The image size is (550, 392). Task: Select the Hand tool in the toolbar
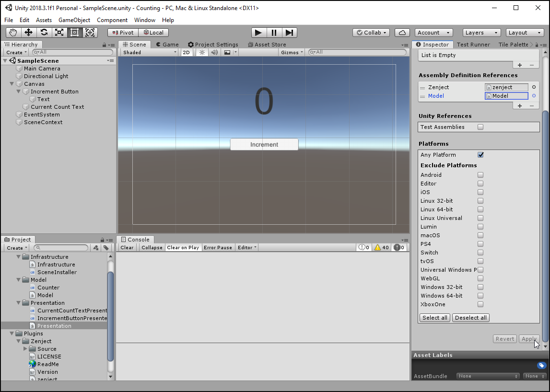[13, 32]
